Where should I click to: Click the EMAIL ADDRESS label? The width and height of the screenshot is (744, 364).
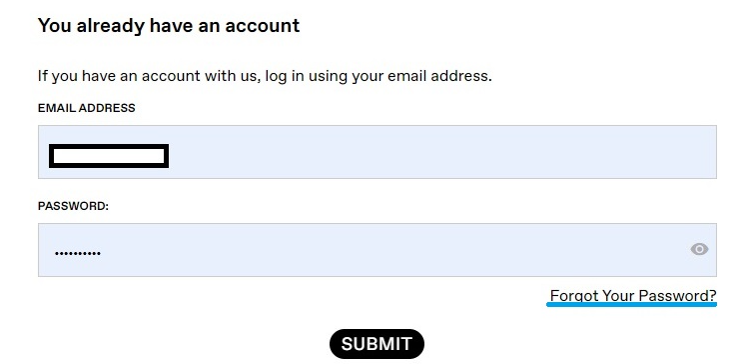click(86, 108)
